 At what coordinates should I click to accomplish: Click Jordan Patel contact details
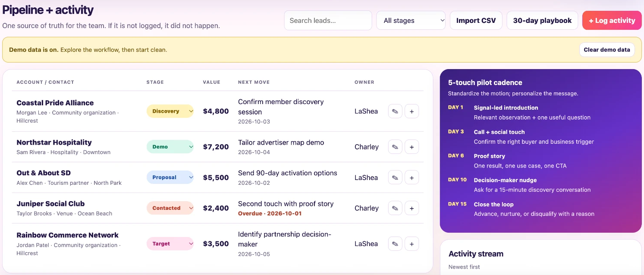coord(69,249)
